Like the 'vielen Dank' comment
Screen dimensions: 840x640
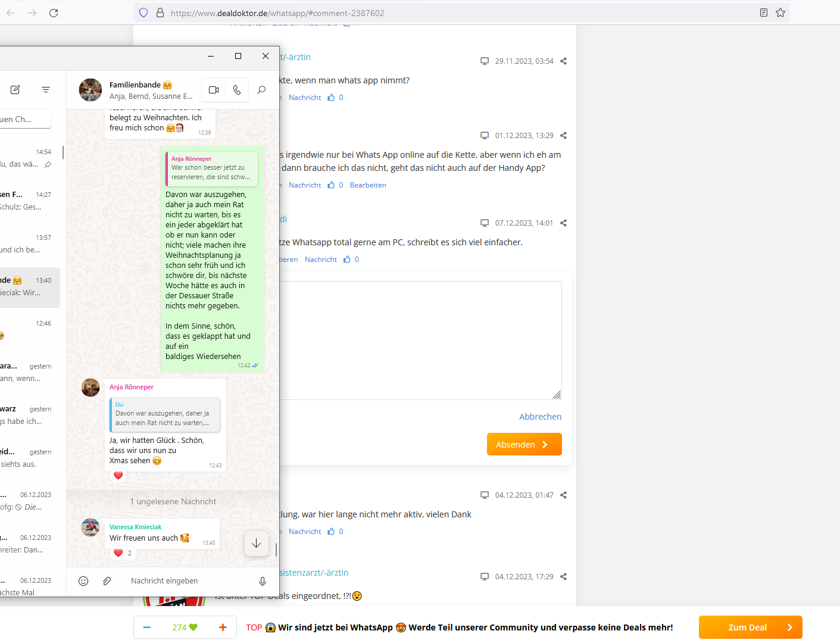coord(331,531)
